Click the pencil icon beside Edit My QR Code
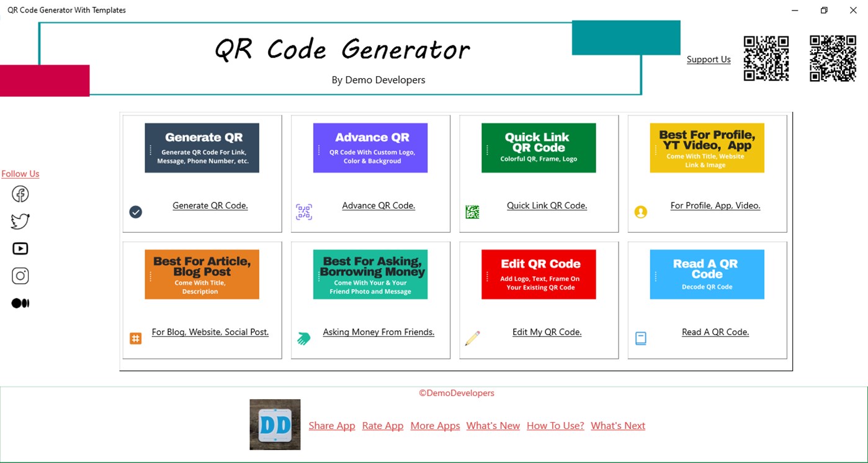This screenshot has height=463, width=868. tap(472, 338)
